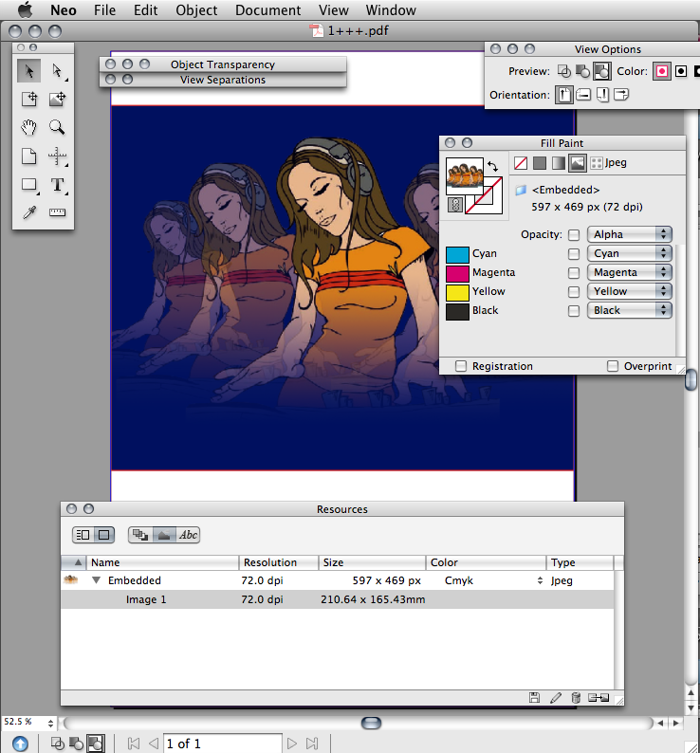Click relink image icon in Resources footer

599,698
